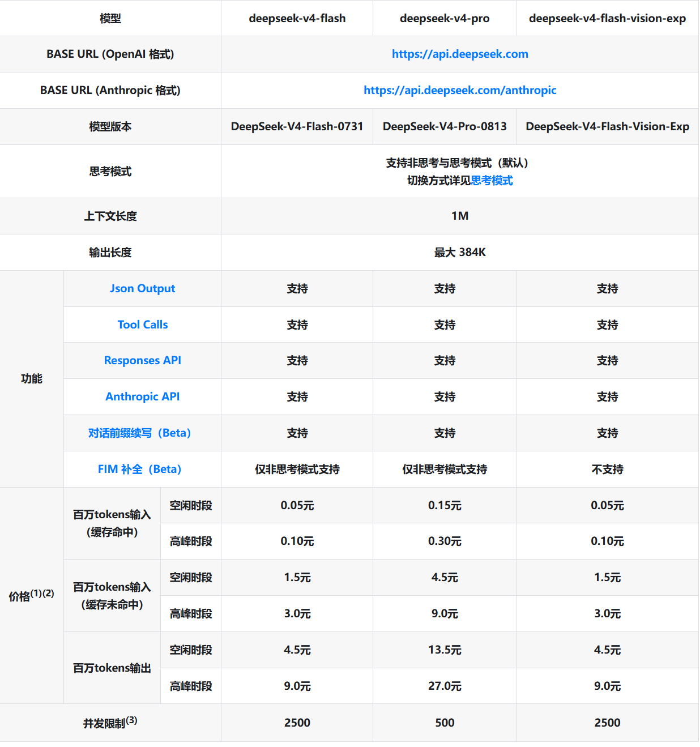
Task: Select 3.0元 in the deepseek-v4-flash column
Action: point(297,614)
